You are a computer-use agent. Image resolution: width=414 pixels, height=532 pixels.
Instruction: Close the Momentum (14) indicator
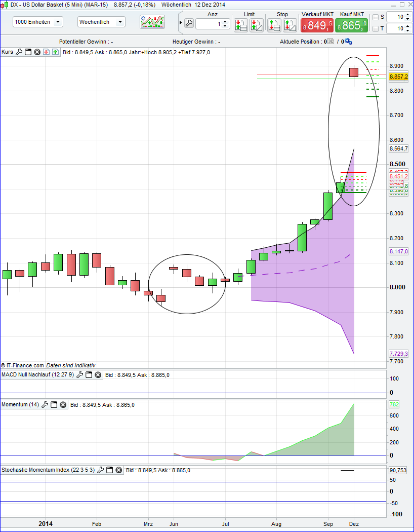[x=63, y=404]
